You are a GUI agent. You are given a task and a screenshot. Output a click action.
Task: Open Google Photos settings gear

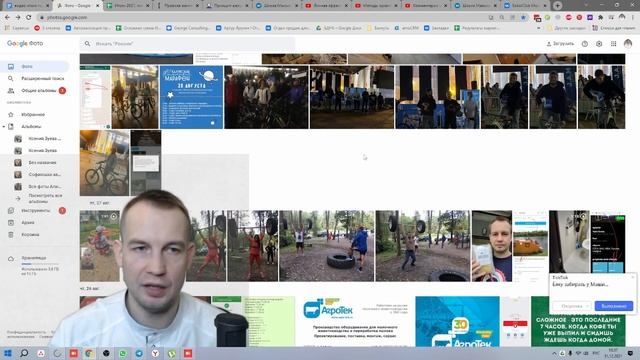(x=599, y=44)
